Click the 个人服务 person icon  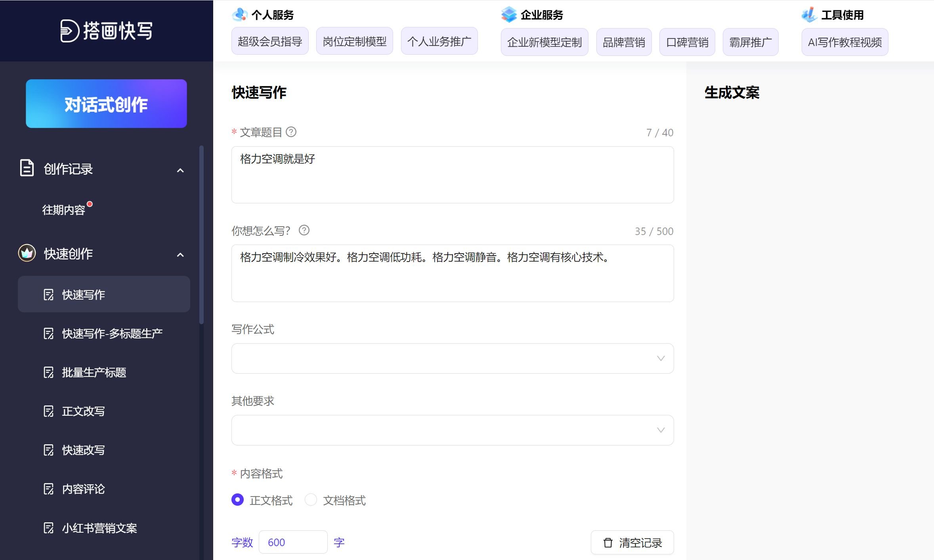click(x=239, y=14)
